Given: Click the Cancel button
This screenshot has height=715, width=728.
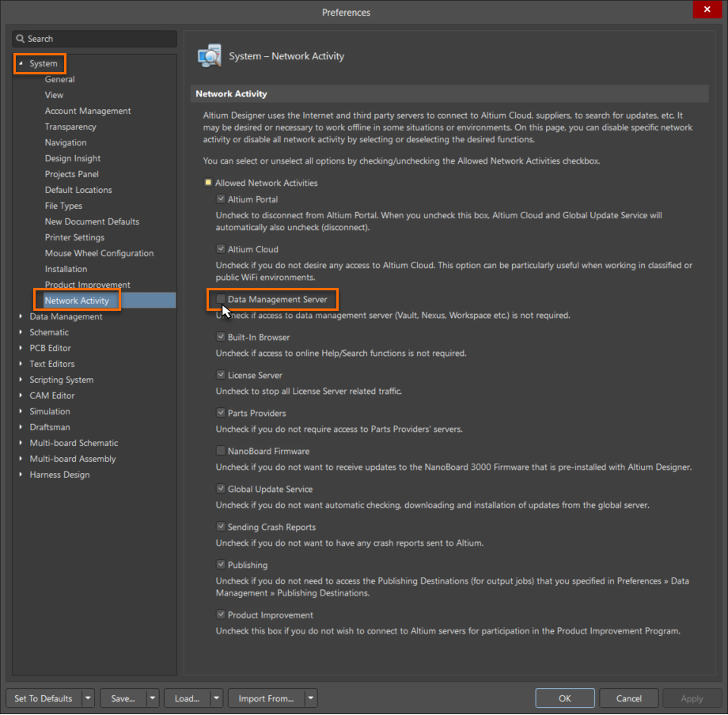Looking at the screenshot, I should tap(628, 698).
